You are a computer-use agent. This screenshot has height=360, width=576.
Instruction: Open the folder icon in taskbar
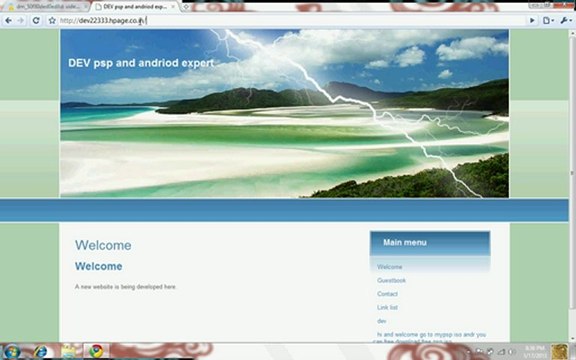click(68, 352)
